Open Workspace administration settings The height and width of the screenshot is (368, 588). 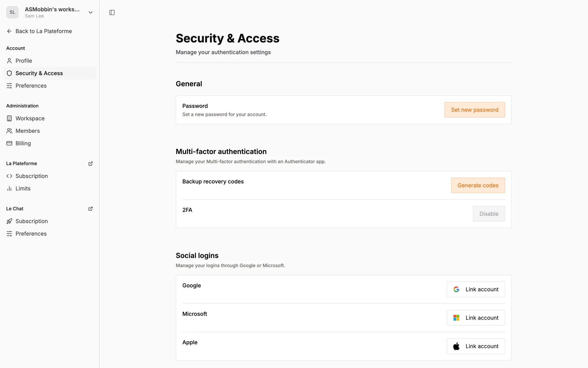[30, 118]
